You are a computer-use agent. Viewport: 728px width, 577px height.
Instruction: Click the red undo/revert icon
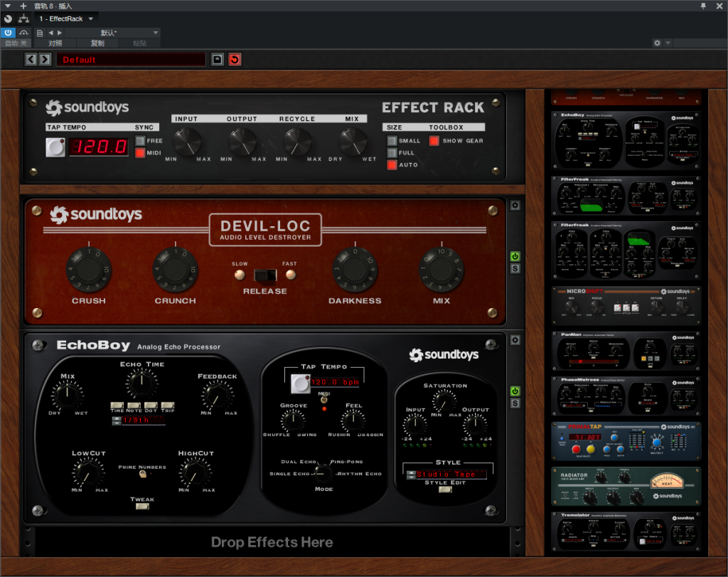[235, 60]
